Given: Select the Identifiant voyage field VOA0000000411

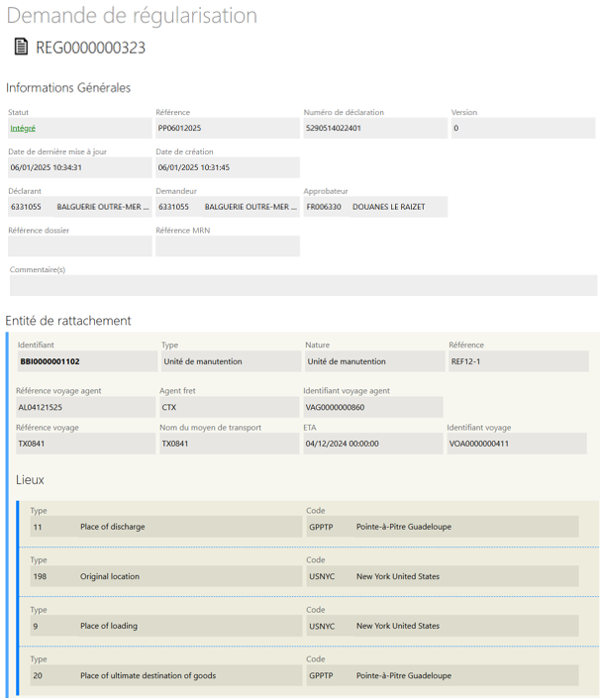Looking at the screenshot, I should coord(517,444).
